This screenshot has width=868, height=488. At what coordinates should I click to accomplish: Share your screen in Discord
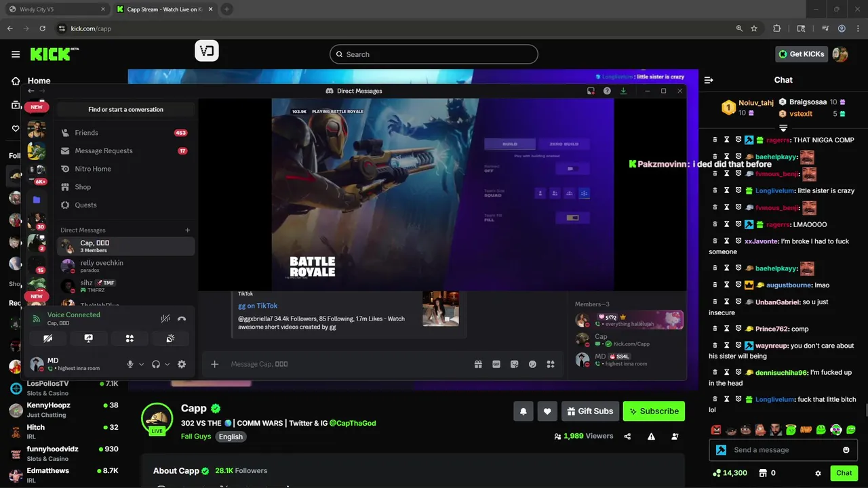pyautogui.click(x=88, y=338)
